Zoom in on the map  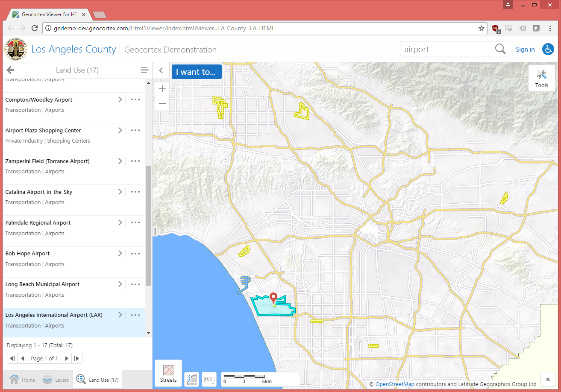point(162,89)
